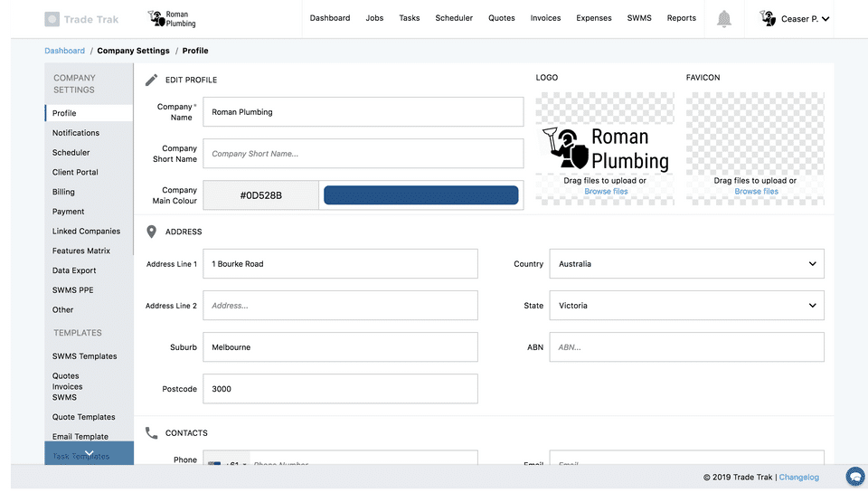
Task: Click the Dashboard breadcrumb link
Action: 65,51
